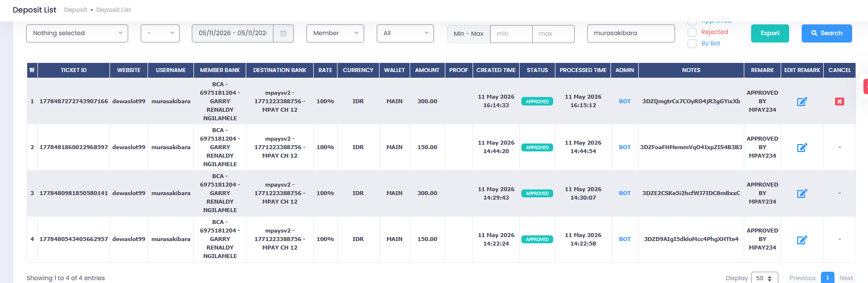Screen dimensions: 868x283
Task: Click BOT admin link in the 14:30:07 row
Action: click(x=625, y=193)
